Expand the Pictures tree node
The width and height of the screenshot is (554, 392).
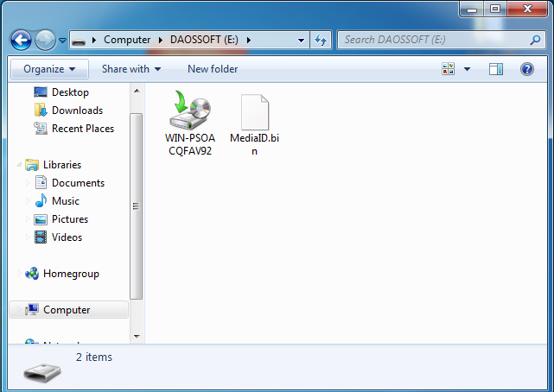click(28, 219)
